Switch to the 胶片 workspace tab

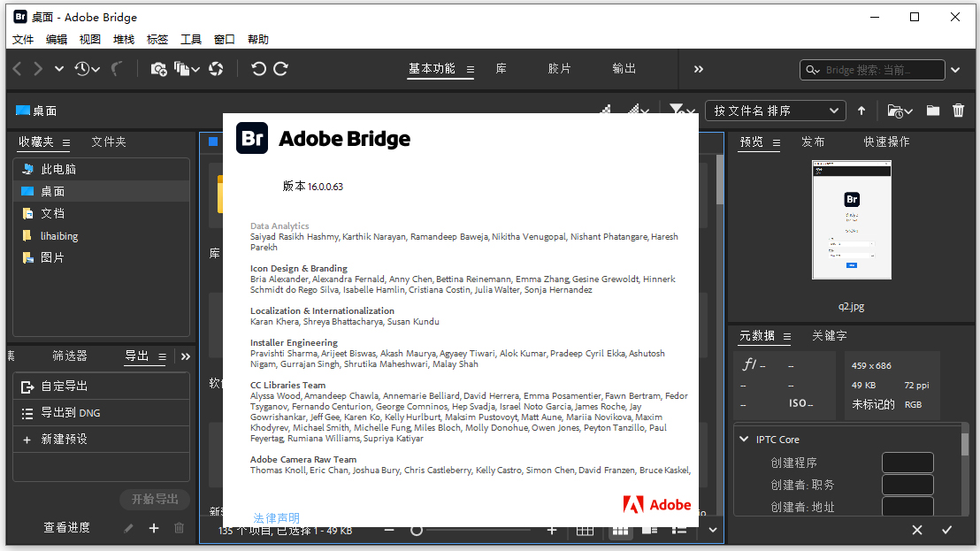pos(559,68)
